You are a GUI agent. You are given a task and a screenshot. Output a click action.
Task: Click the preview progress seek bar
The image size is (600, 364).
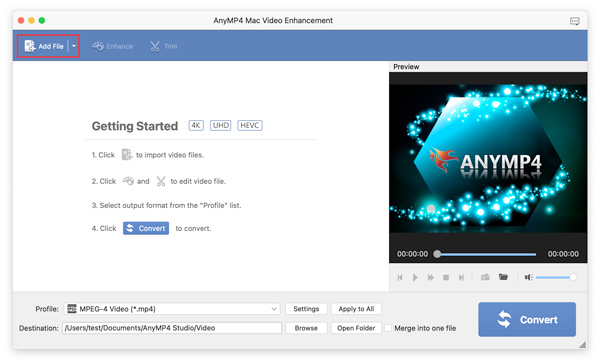[x=486, y=254]
